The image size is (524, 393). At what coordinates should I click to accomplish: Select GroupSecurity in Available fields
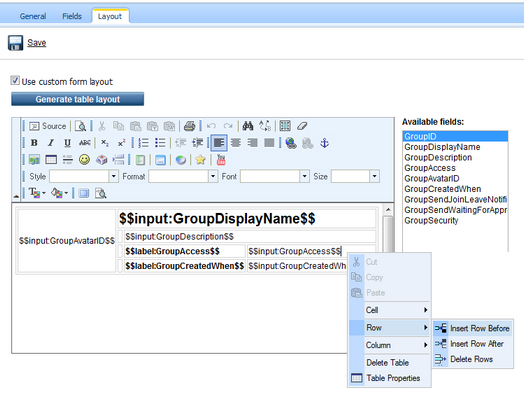click(455, 221)
